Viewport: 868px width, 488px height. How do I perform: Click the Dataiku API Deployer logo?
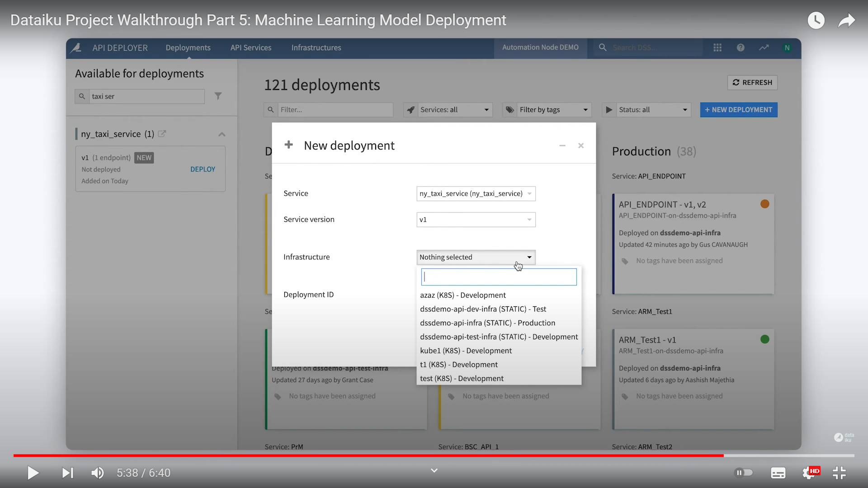[x=76, y=47]
